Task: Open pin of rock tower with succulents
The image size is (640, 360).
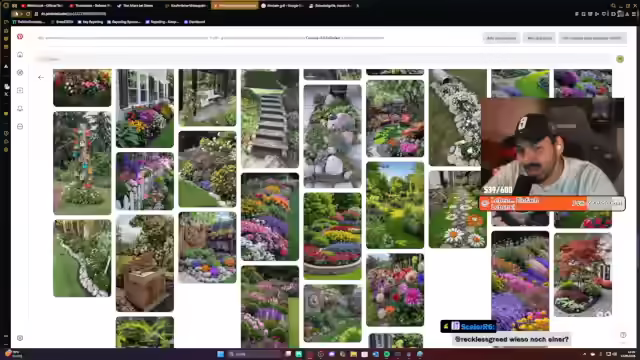Action: (x=333, y=136)
